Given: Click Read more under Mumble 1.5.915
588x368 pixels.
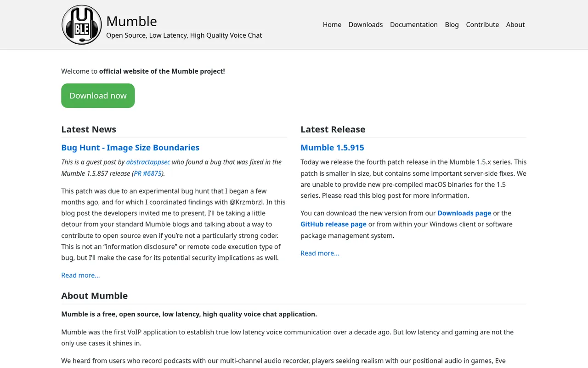Looking at the screenshot, I should pos(320,253).
